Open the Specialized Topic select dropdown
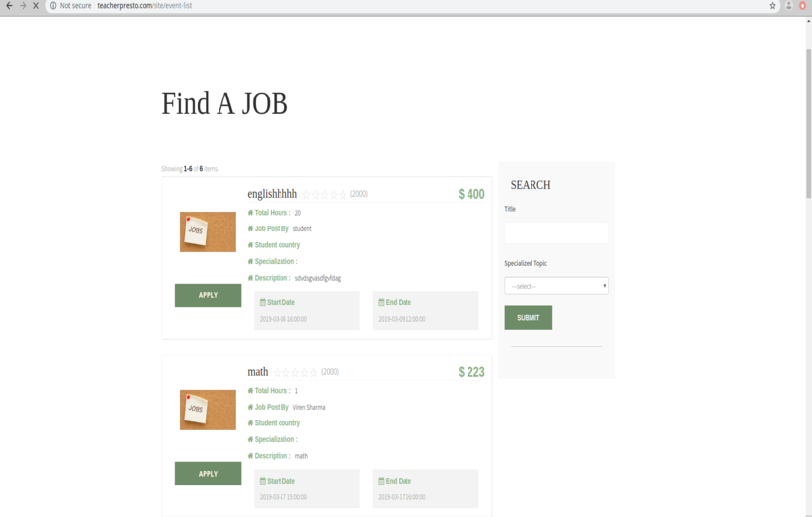This screenshot has width=812, height=517. 556,286
